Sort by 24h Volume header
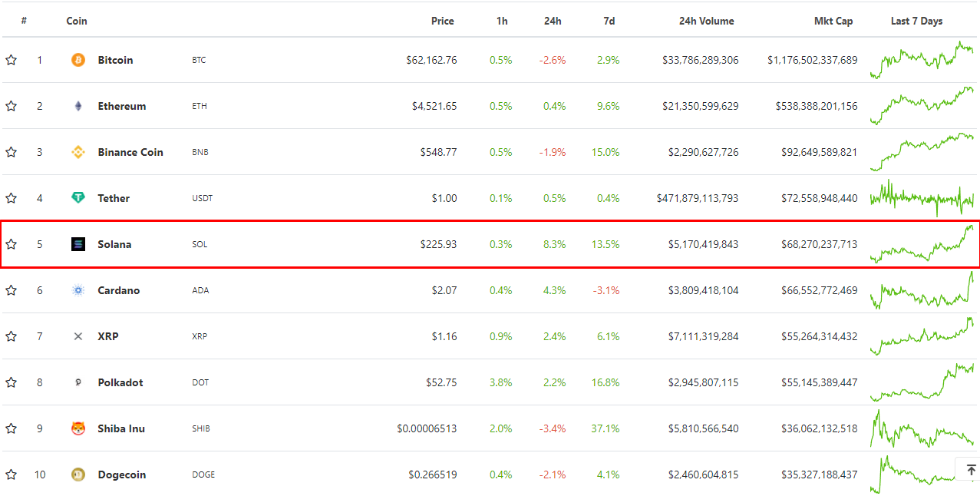 click(707, 21)
